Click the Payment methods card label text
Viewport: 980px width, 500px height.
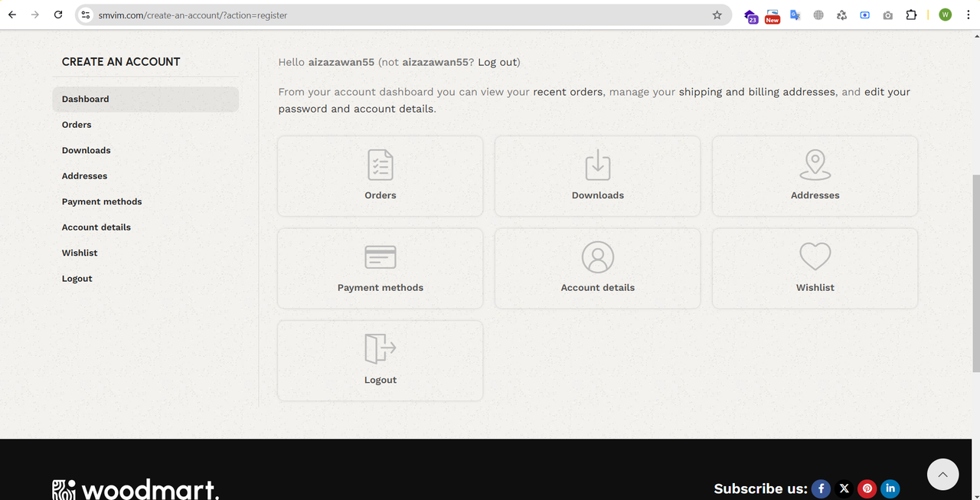tap(381, 288)
